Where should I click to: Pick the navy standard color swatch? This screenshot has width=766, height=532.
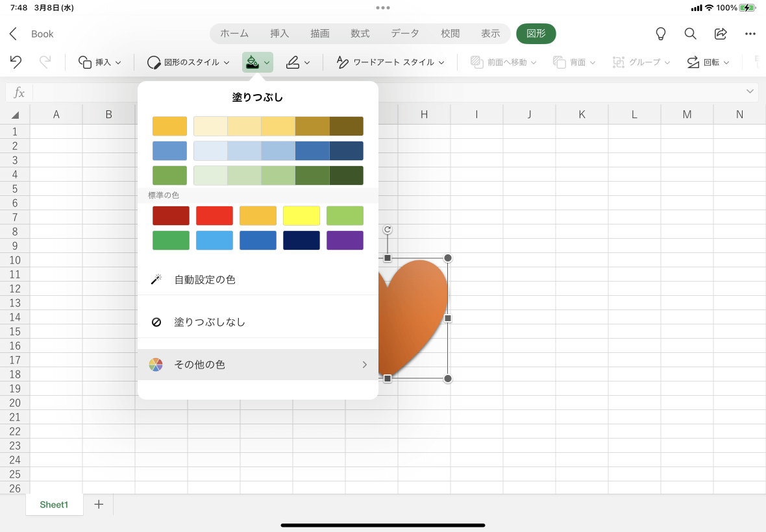[301, 240]
